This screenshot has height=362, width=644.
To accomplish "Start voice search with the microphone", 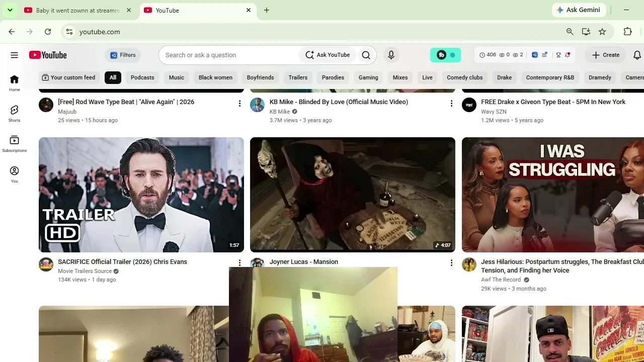I will (x=391, y=55).
